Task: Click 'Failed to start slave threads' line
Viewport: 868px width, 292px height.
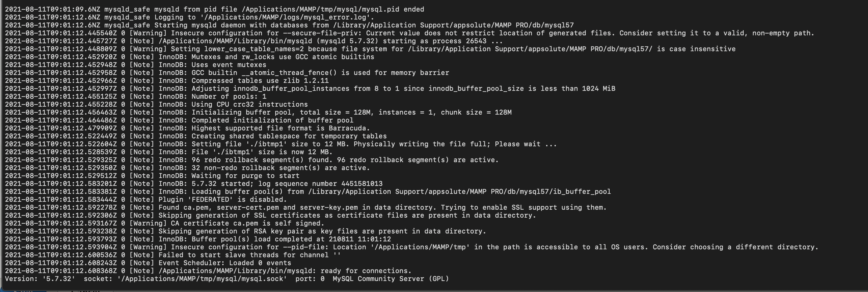Action: click(x=173, y=255)
